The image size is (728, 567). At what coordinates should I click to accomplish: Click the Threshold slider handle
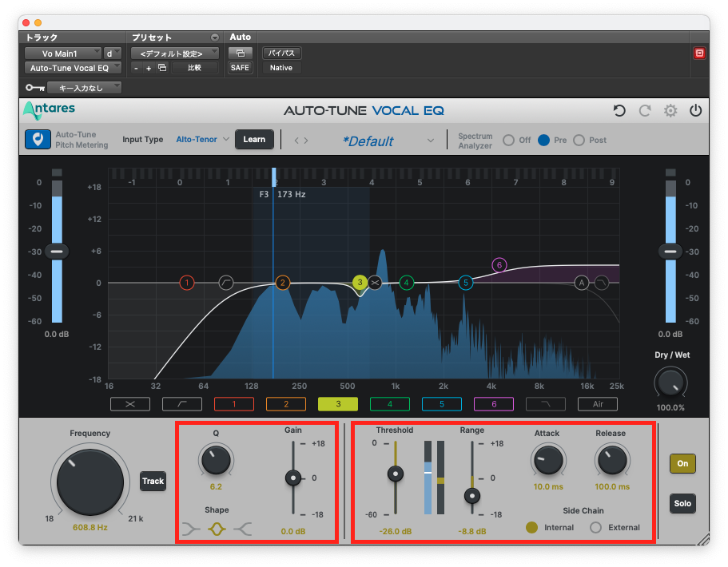pyautogui.click(x=395, y=474)
